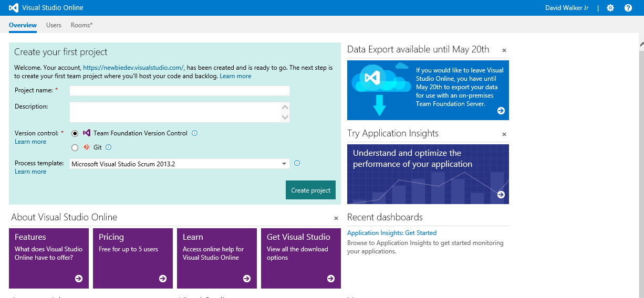Click Learn more link after welcome text
The image size is (644, 298).
[235, 76]
